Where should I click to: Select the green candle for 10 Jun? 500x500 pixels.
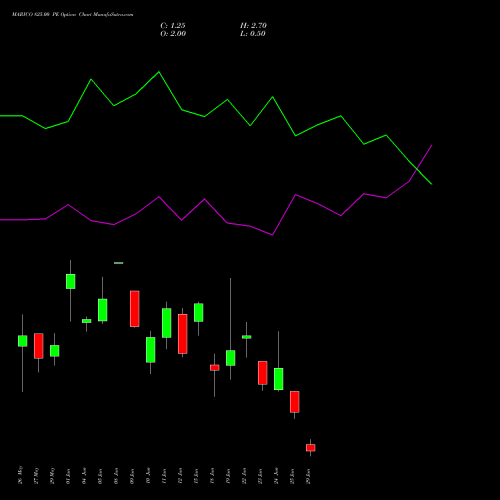[x=151, y=350]
